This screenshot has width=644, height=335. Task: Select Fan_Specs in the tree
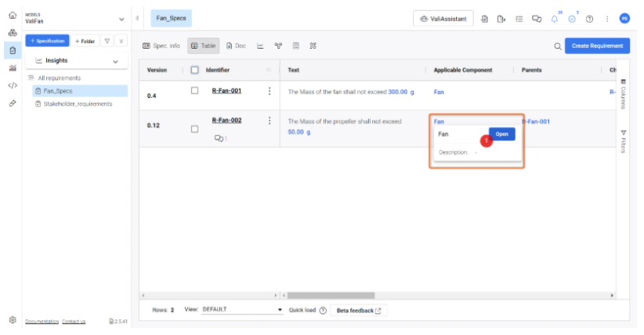click(80, 91)
